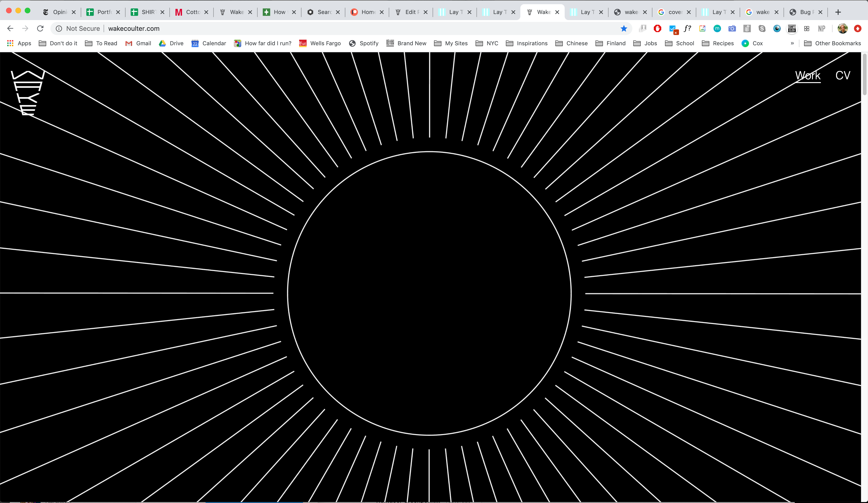Reload the current page

click(x=40, y=28)
